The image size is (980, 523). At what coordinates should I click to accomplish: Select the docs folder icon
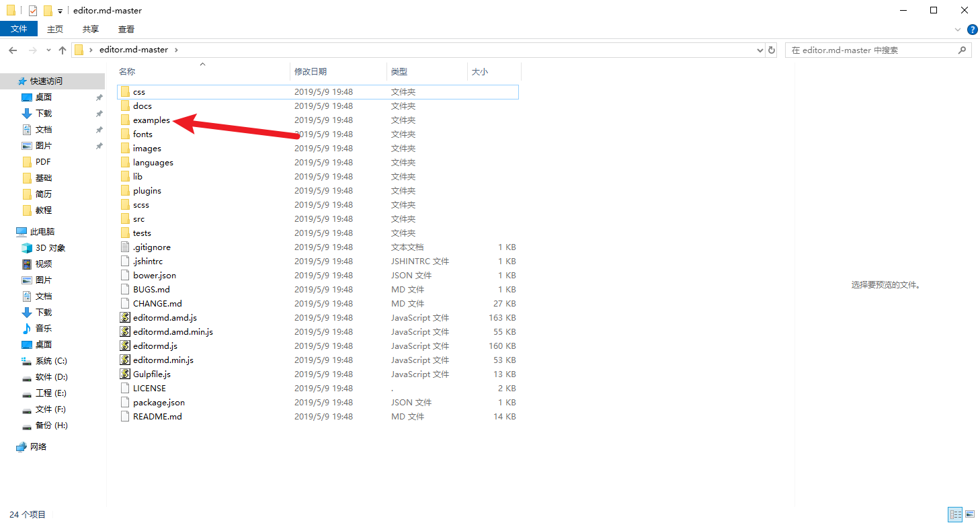pyautogui.click(x=125, y=106)
